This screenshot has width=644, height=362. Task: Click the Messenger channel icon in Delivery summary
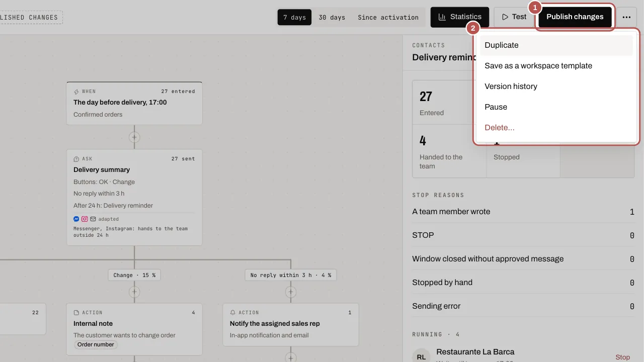76,219
